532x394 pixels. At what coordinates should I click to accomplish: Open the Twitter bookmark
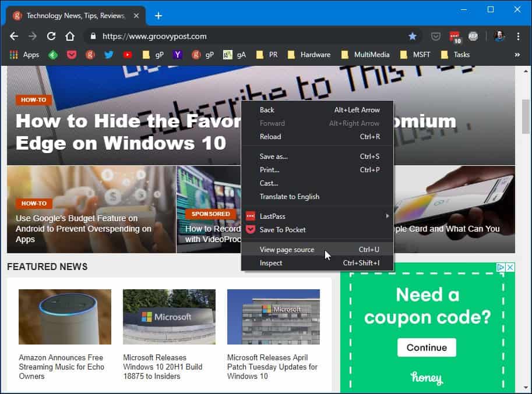[x=109, y=55]
